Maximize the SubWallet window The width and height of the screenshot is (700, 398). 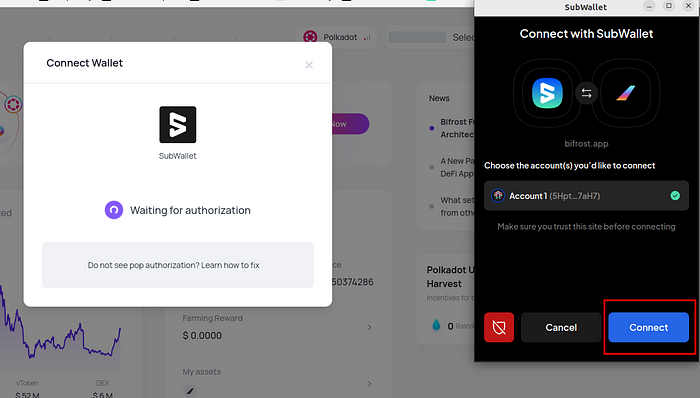(669, 6)
